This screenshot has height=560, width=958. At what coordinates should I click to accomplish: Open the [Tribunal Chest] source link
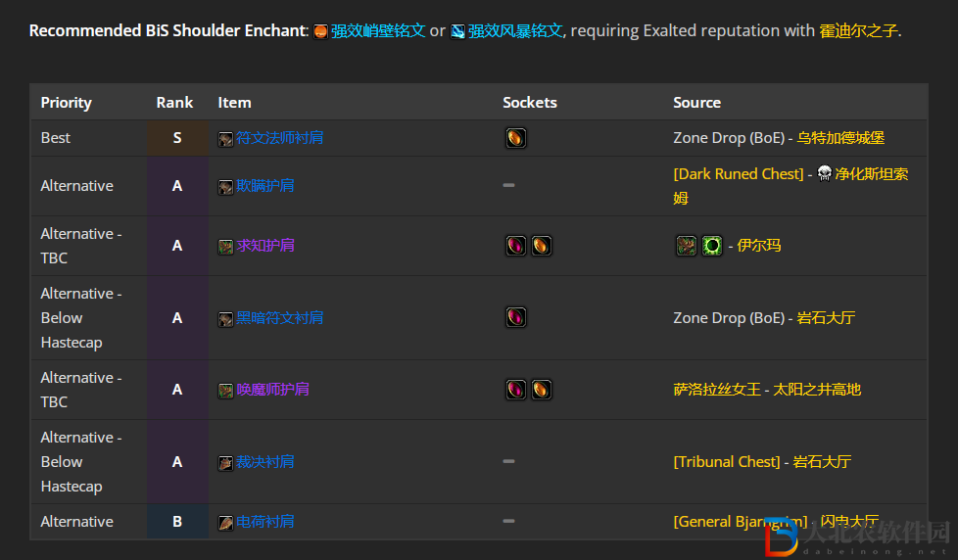pos(727,462)
